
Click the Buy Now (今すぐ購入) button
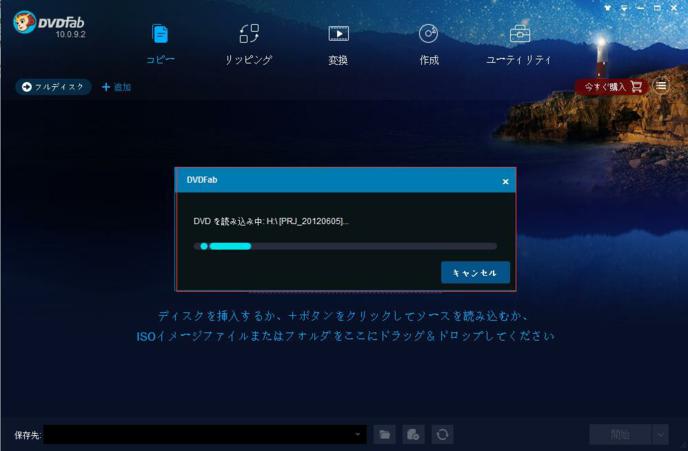[613, 87]
